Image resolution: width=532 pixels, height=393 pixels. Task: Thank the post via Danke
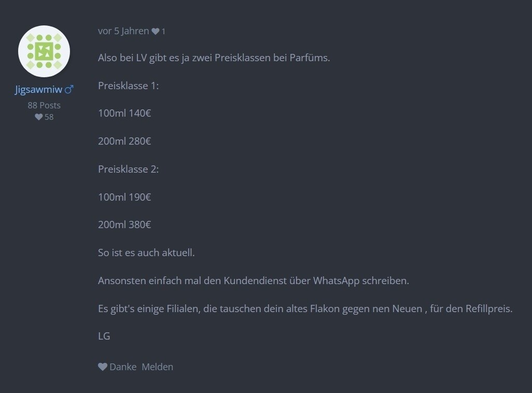tap(123, 367)
